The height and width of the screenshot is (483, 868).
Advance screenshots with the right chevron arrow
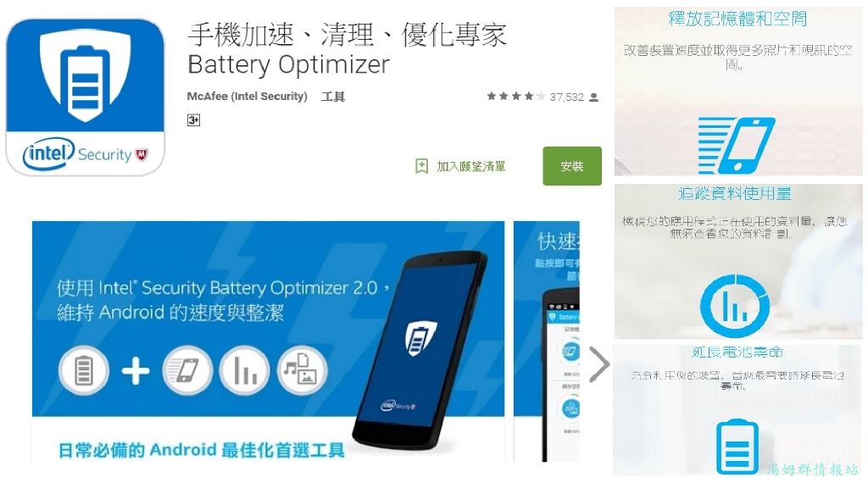point(598,364)
